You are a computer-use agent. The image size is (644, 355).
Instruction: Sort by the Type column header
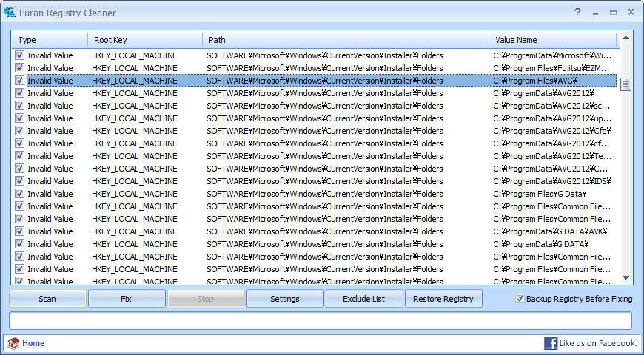click(50, 40)
